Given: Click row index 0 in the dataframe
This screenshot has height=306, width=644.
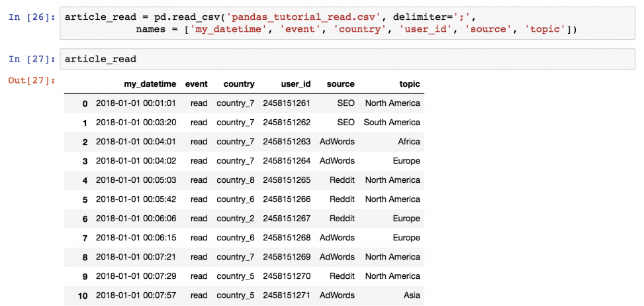Looking at the screenshot, I should (x=84, y=103).
